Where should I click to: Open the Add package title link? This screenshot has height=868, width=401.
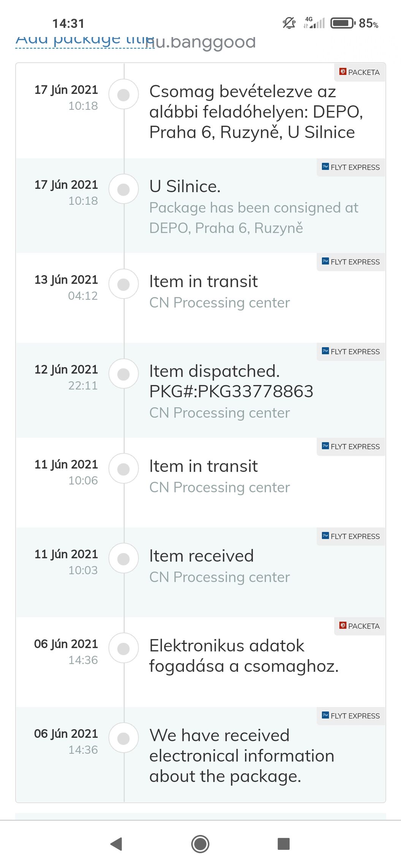click(x=84, y=39)
